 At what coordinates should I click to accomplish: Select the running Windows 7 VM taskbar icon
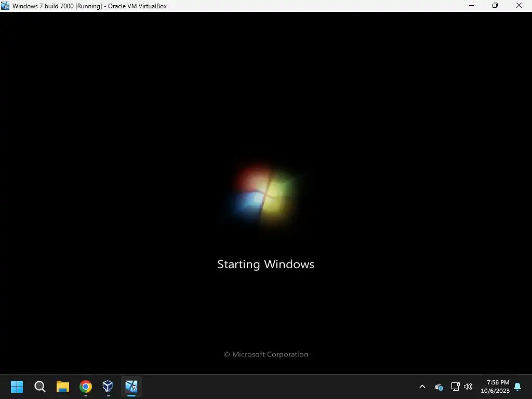click(x=131, y=386)
